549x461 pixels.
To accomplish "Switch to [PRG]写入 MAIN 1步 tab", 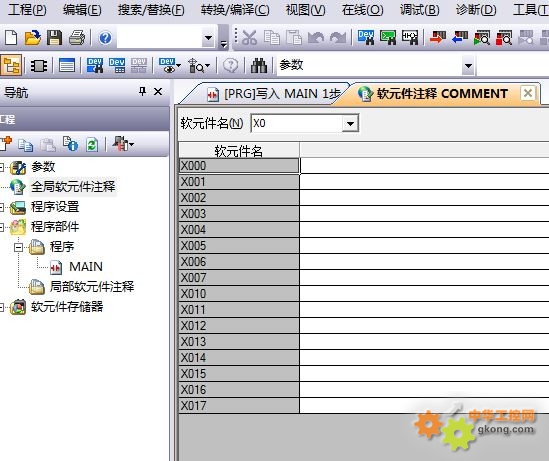I will [x=273, y=94].
